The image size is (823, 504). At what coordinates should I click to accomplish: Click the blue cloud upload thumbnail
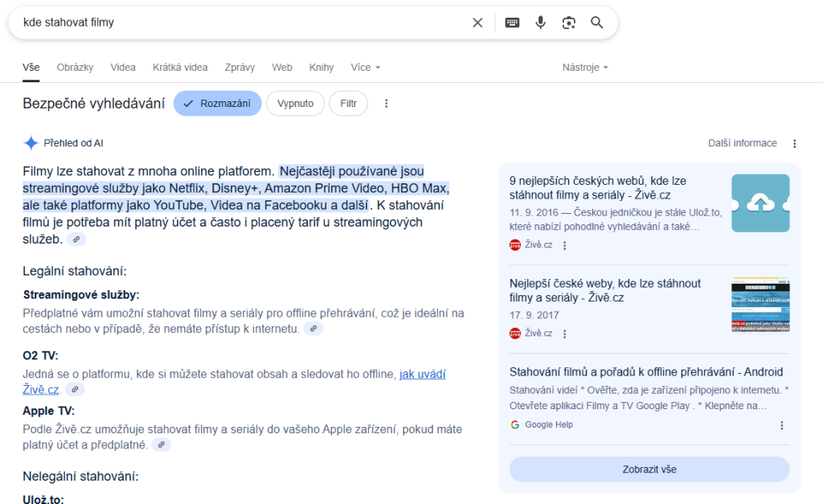click(x=760, y=203)
